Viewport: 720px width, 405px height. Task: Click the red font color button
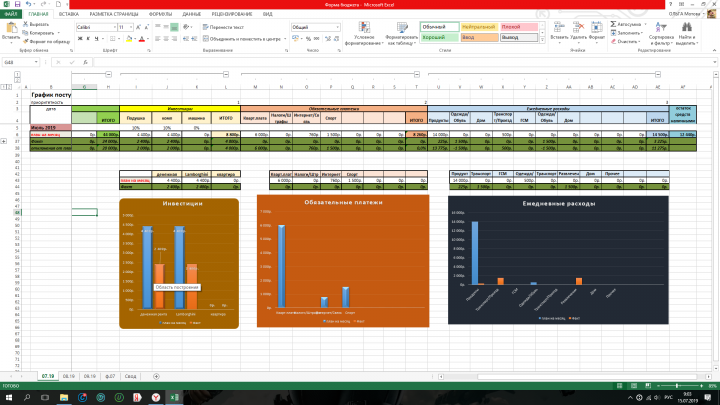pos(142,39)
